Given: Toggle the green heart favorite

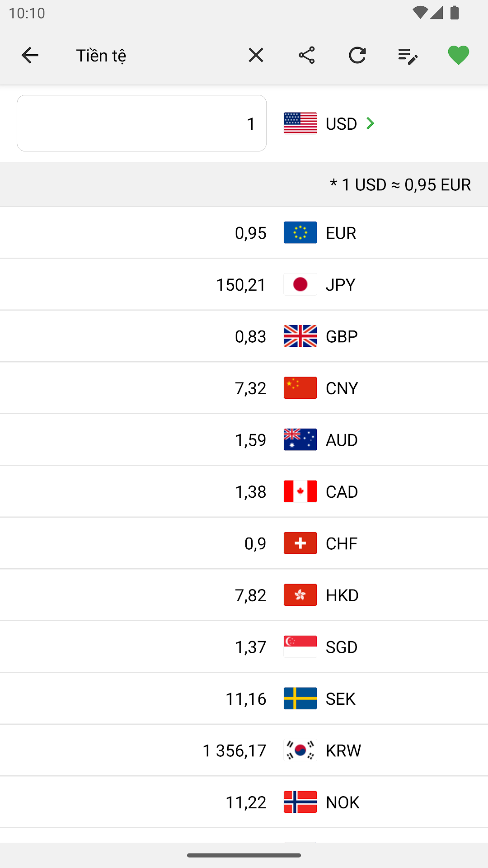Looking at the screenshot, I should [458, 56].
